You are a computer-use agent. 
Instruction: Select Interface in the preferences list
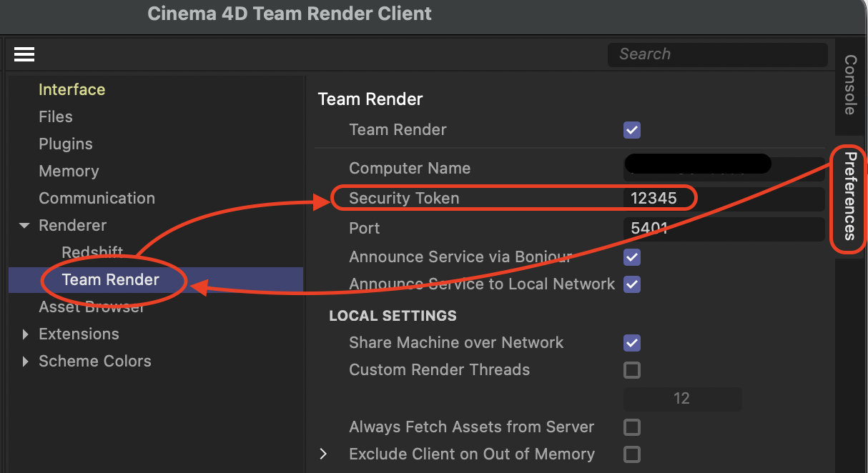(71, 90)
